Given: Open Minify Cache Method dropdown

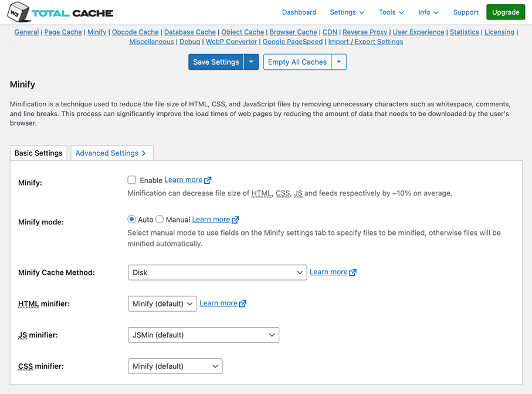Looking at the screenshot, I should pos(218,272).
